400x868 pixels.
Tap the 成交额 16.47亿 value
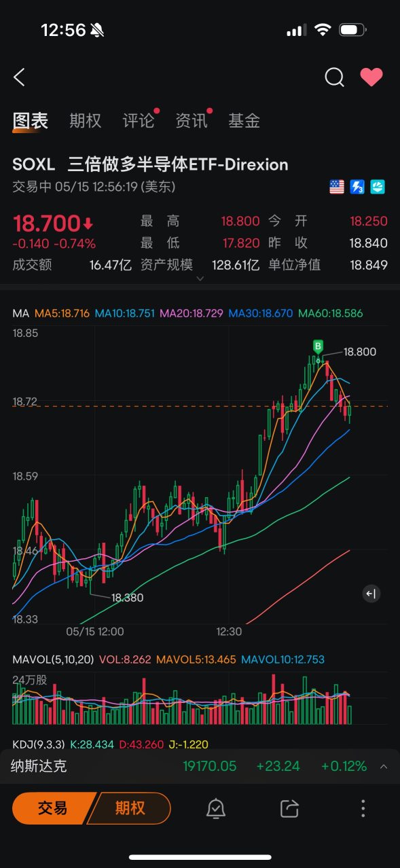pos(111,265)
